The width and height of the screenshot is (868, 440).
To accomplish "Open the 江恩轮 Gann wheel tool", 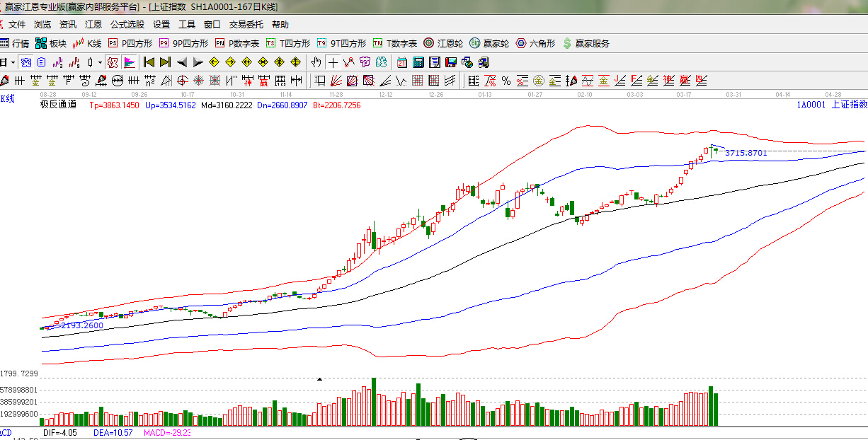I will point(443,43).
